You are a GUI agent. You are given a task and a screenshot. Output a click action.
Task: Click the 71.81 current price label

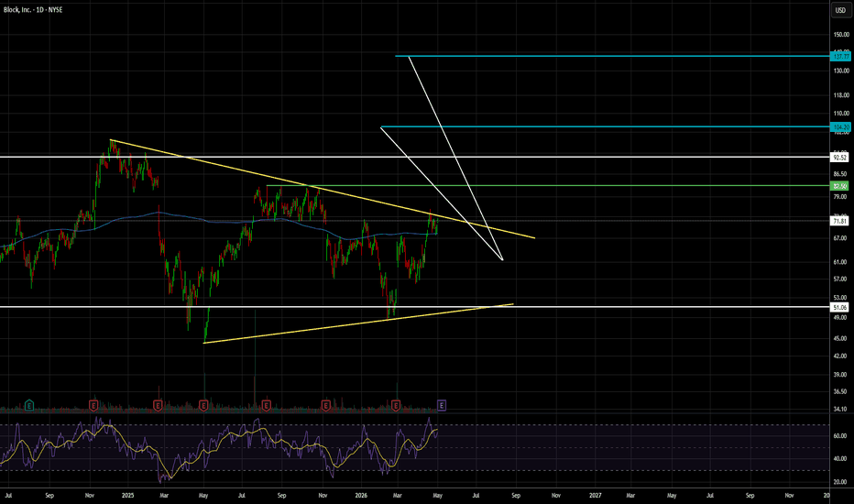[840, 221]
